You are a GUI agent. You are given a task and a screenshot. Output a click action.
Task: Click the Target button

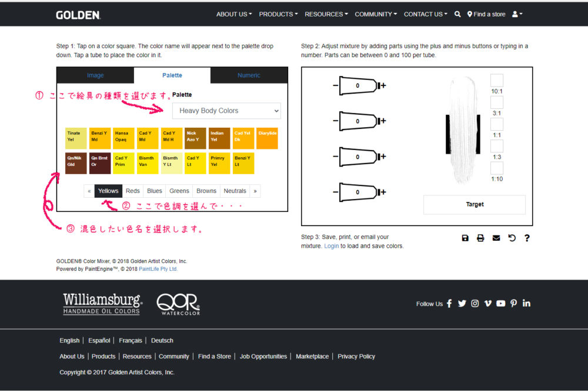(x=475, y=204)
